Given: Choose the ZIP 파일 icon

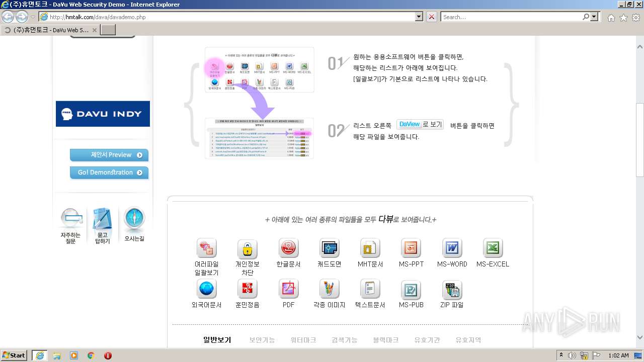Looking at the screenshot, I should click(x=452, y=289).
